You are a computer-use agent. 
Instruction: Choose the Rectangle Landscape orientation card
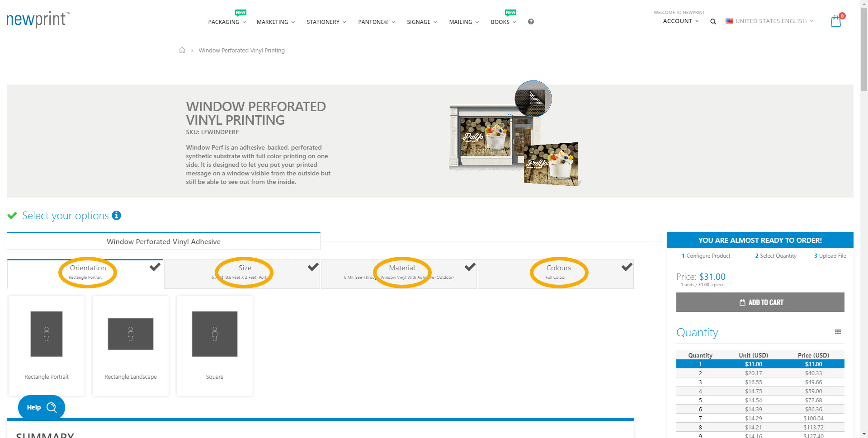(131, 346)
